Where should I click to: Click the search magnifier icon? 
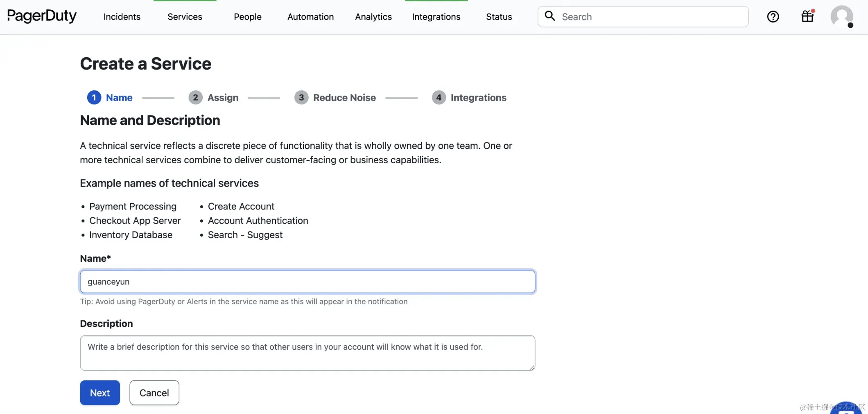tap(550, 16)
